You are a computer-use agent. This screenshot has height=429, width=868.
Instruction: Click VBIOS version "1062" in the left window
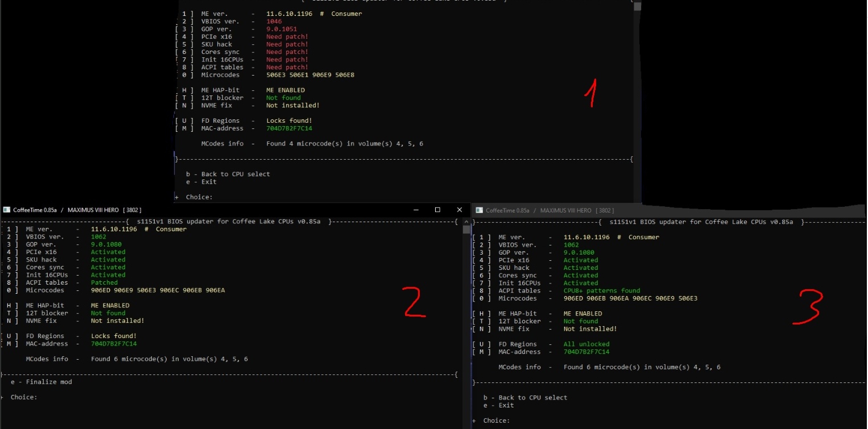click(99, 236)
